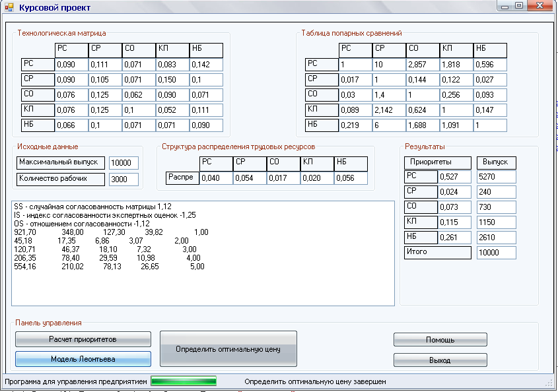Click the Выпуск column header in results

click(x=496, y=162)
